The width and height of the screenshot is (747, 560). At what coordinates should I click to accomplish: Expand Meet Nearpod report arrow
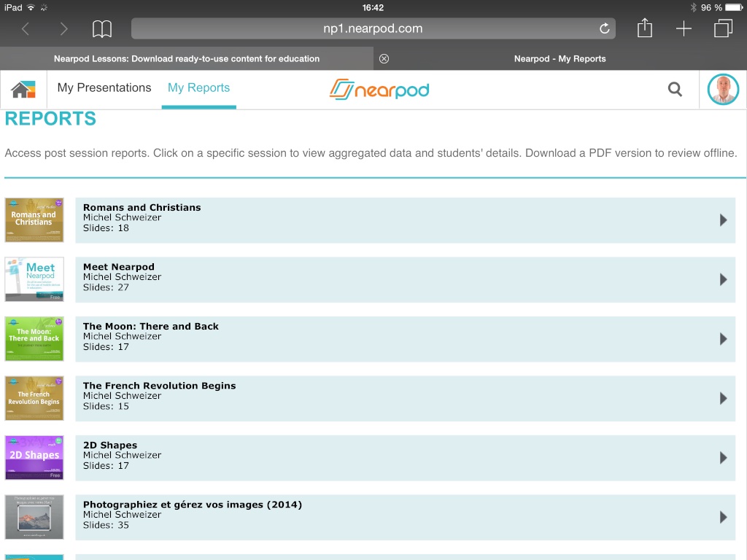(723, 279)
